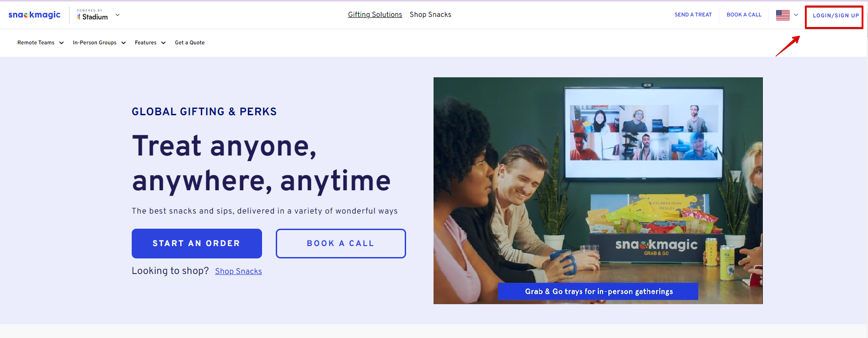Switch to Gifting Solutions tab

375,15
